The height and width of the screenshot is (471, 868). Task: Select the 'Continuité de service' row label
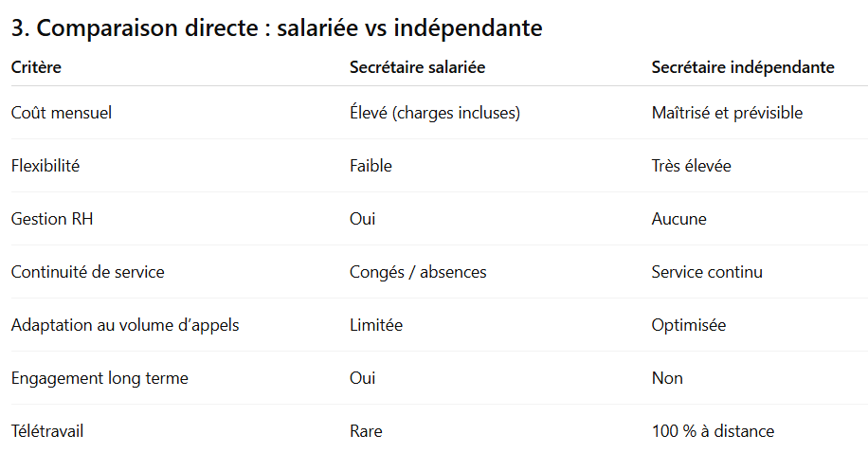point(87,272)
